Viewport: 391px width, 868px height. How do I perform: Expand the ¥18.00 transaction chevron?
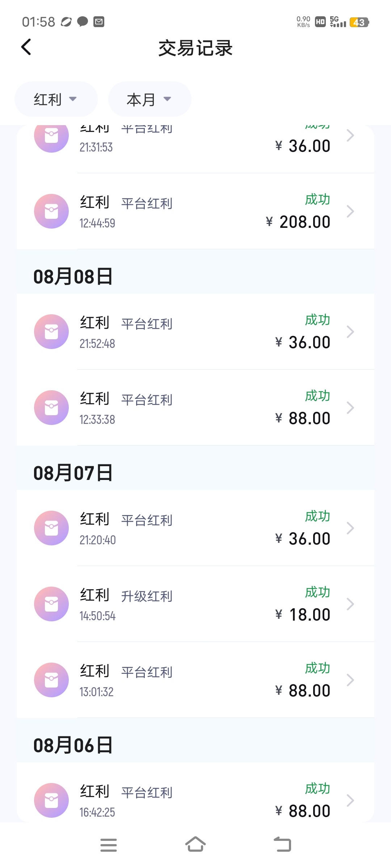(350, 604)
